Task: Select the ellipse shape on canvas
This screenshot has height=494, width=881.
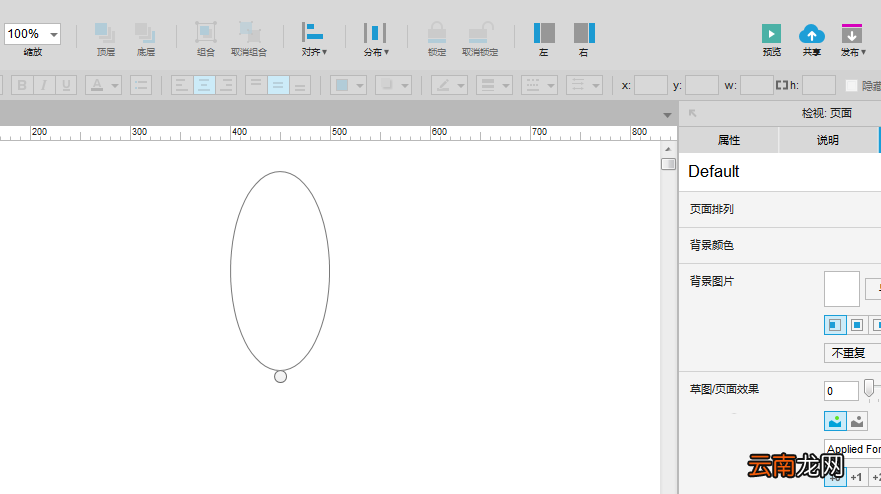Action: [280, 271]
